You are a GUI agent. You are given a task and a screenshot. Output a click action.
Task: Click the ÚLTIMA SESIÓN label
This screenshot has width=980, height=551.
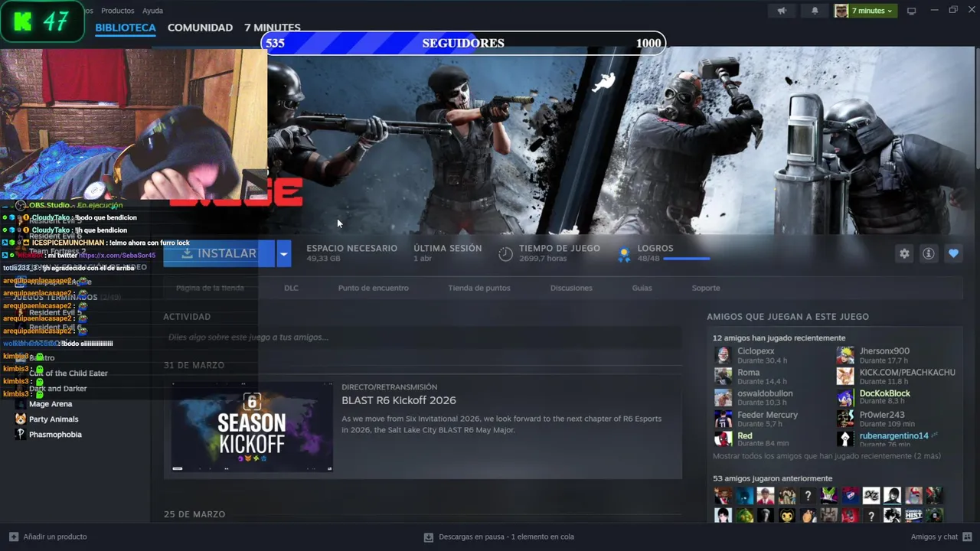click(448, 248)
